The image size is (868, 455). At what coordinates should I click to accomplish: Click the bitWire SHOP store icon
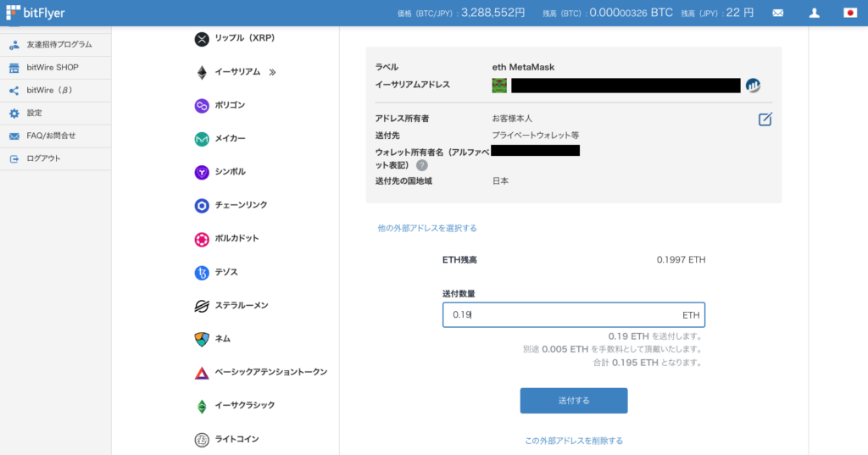pos(14,68)
